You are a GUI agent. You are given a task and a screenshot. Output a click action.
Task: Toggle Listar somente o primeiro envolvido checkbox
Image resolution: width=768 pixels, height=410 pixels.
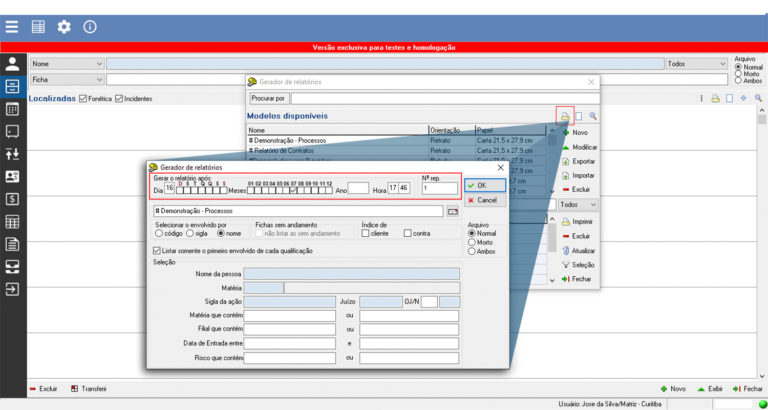point(157,251)
